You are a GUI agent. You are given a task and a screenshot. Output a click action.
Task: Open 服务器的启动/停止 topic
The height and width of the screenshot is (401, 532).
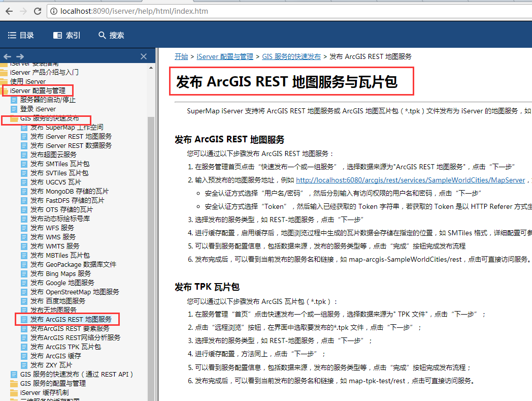(x=48, y=100)
